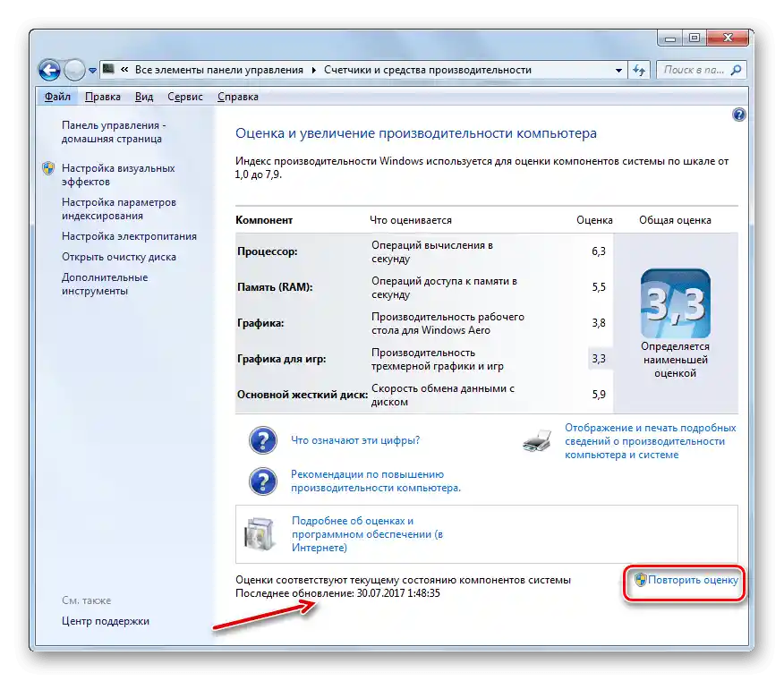Select the 'Память (RAM):' row label
784x681 pixels.
click(275, 287)
